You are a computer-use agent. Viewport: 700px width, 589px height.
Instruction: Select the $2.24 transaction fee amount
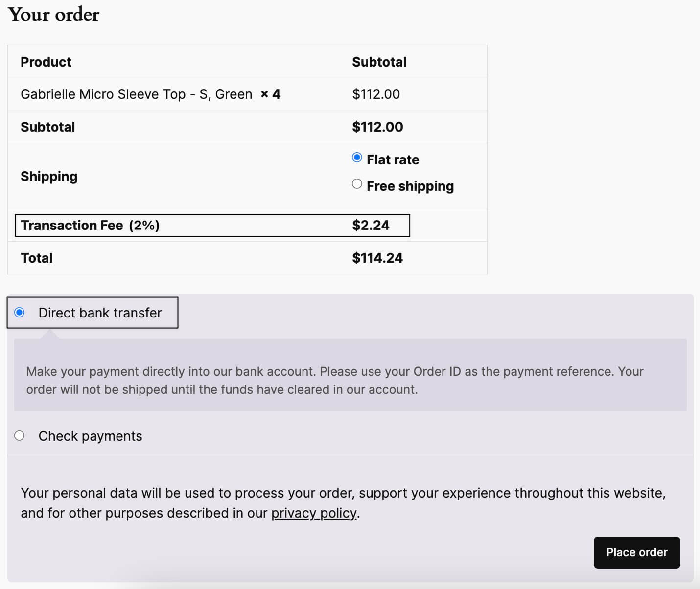371,225
